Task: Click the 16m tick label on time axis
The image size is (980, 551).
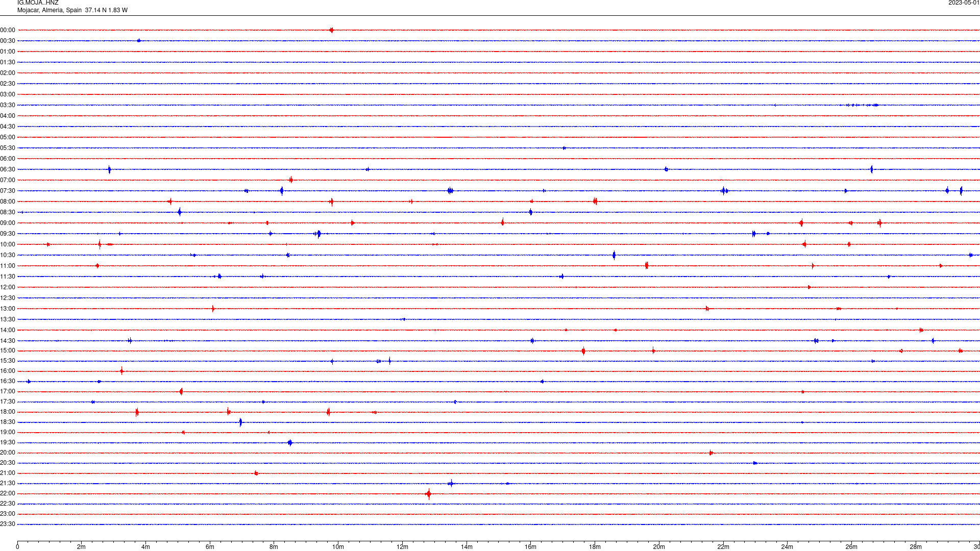Action: (531, 547)
